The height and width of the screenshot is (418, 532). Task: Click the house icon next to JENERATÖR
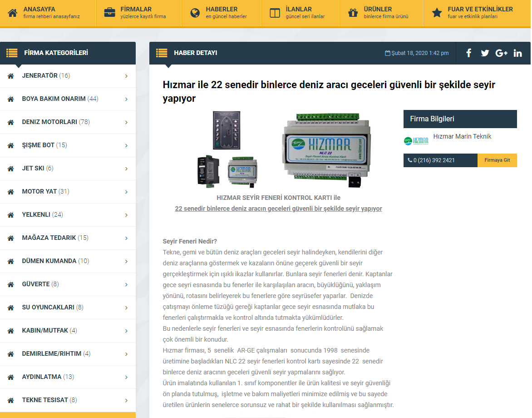coord(11,76)
